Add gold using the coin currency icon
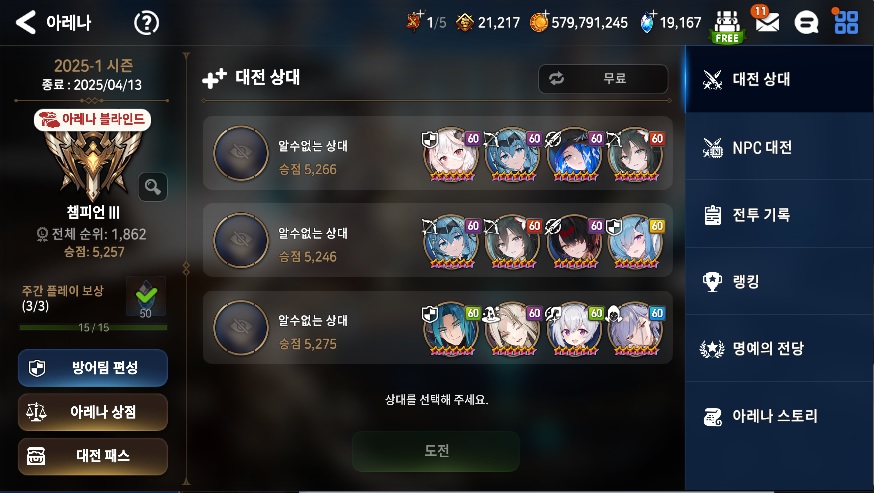 (539, 22)
